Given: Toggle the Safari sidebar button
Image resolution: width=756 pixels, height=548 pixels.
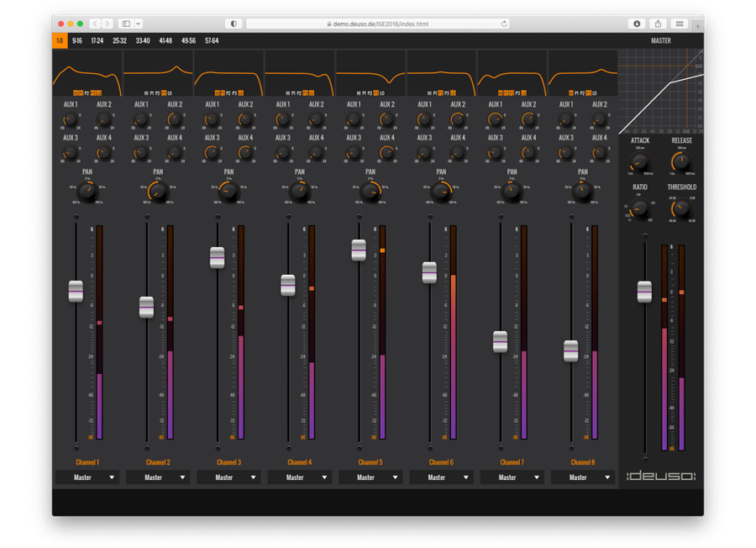Looking at the screenshot, I should (126, 24).
